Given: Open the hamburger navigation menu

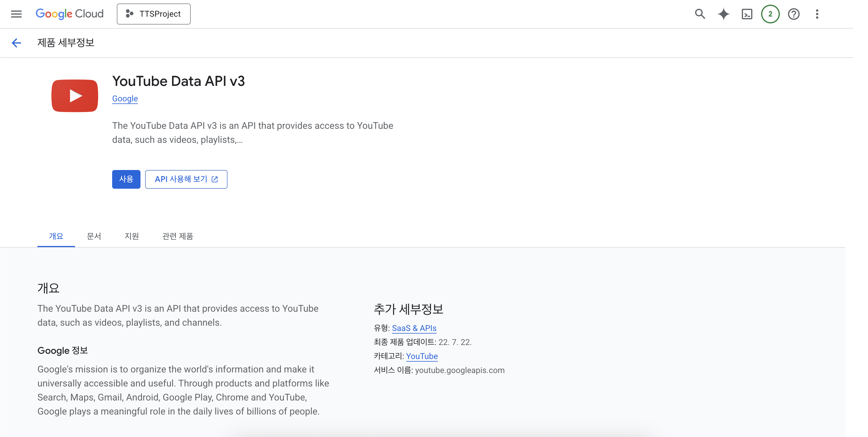Looking at the screenshot, I should (16, 14).
